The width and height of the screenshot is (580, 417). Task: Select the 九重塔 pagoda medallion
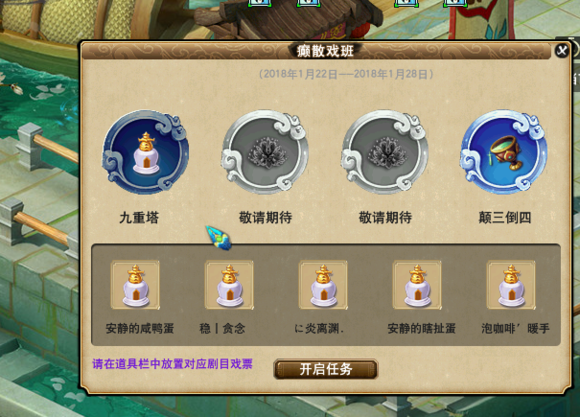pyautogui.click(x=146, y=152)
